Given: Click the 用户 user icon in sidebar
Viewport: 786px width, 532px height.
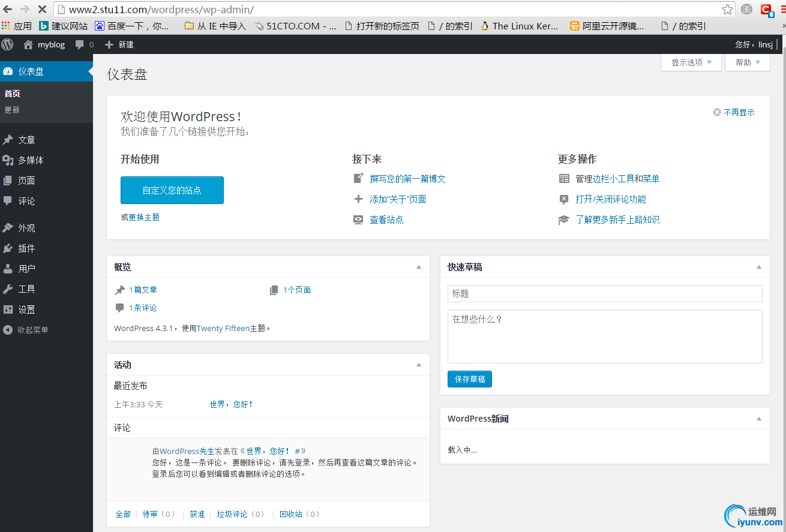Looking at the screenshot, I should coord(8,269).
